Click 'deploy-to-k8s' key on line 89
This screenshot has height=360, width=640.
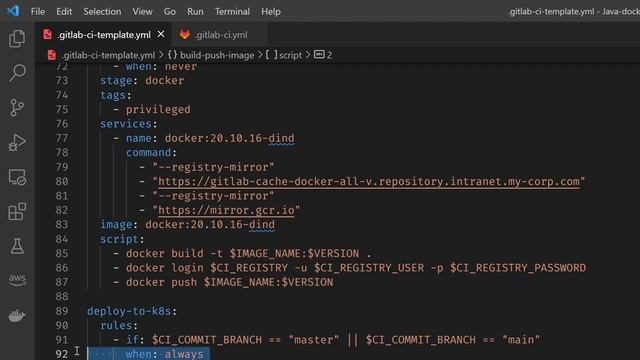pos(129,311)
